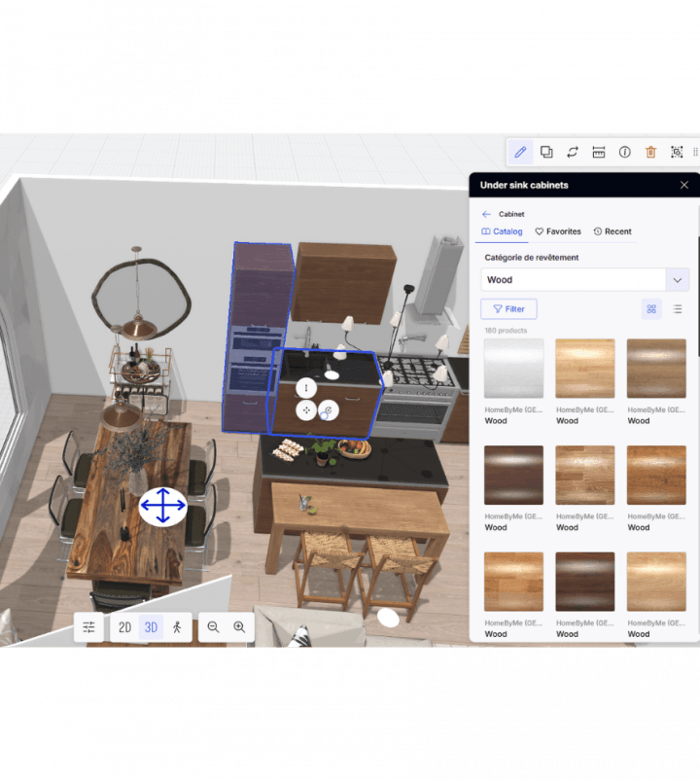The image size is (700, 781).
Task: Switch to list view layout
Action: [x=677, y=309]
